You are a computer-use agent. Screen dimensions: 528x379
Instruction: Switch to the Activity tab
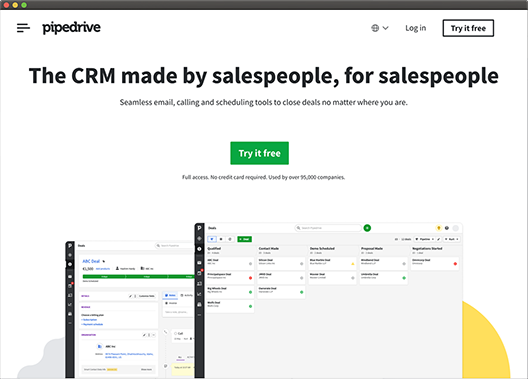click(x=187, y=295)
